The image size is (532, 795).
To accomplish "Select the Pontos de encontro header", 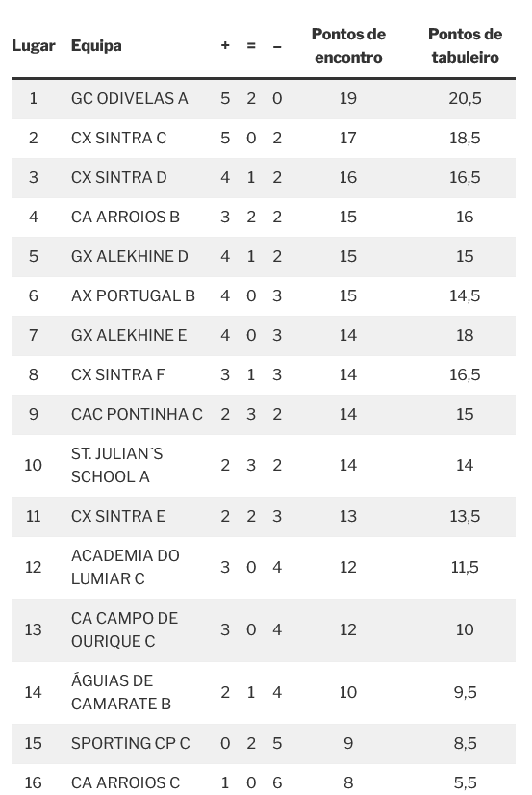I will pos(348,45).
